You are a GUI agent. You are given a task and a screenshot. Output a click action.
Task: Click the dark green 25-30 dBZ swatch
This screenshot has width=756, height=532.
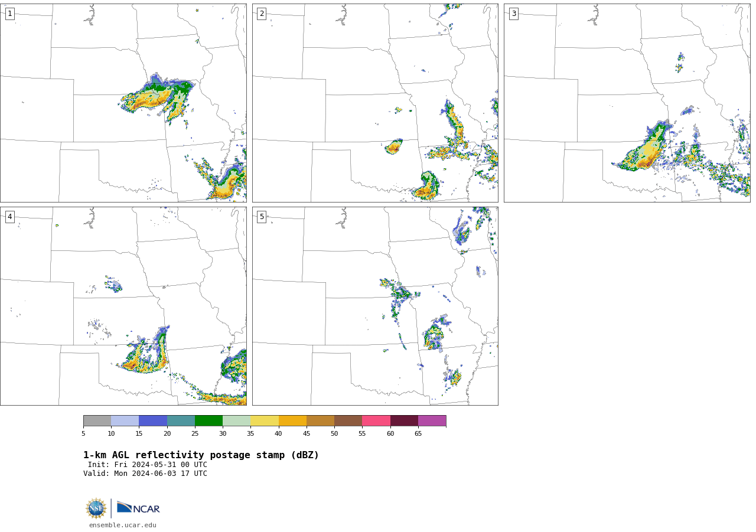(208, 421)
